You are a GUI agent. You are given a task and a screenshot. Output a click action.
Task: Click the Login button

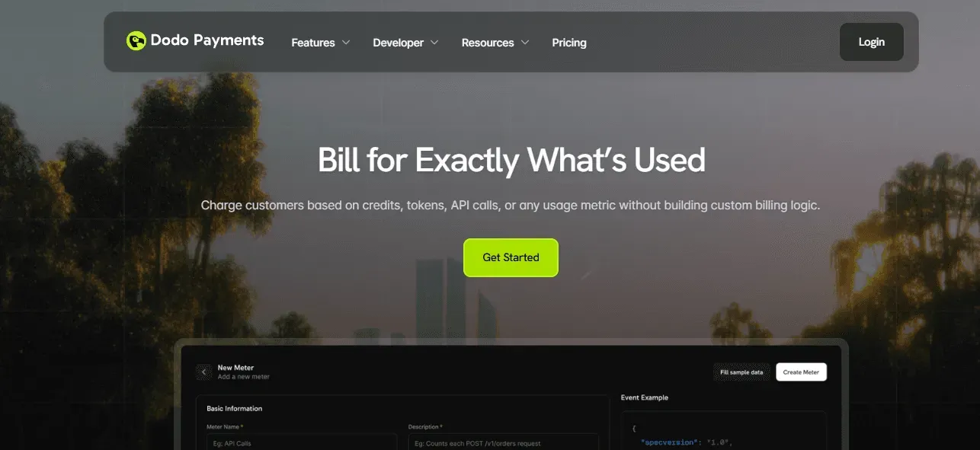[871, 42]
